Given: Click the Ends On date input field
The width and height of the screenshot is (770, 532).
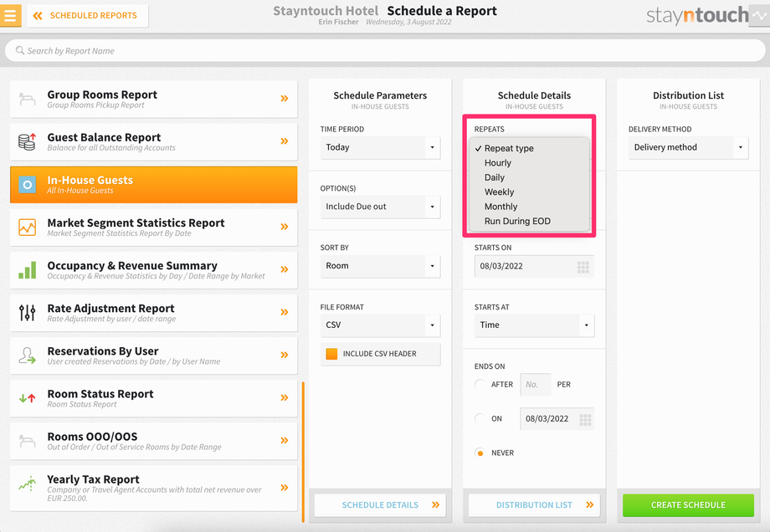Looking at the screenshot, I should (x=557, y=419).
